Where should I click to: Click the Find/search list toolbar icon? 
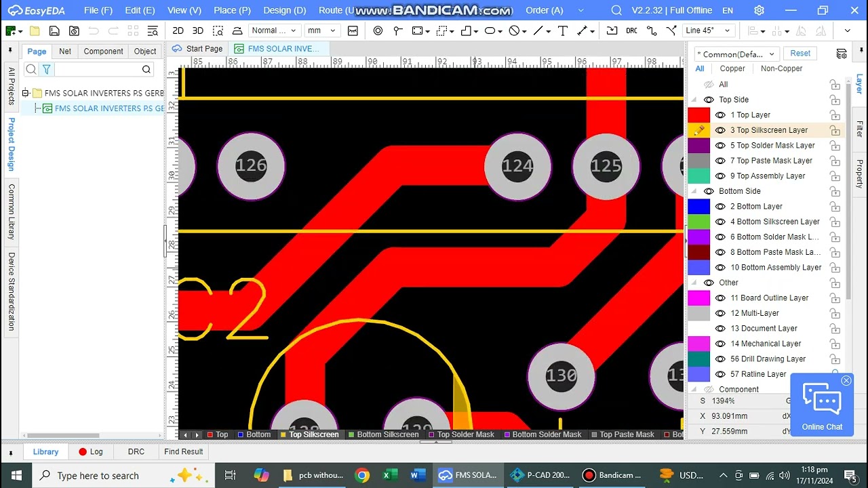pyautogui.click(x=153, y=30)
